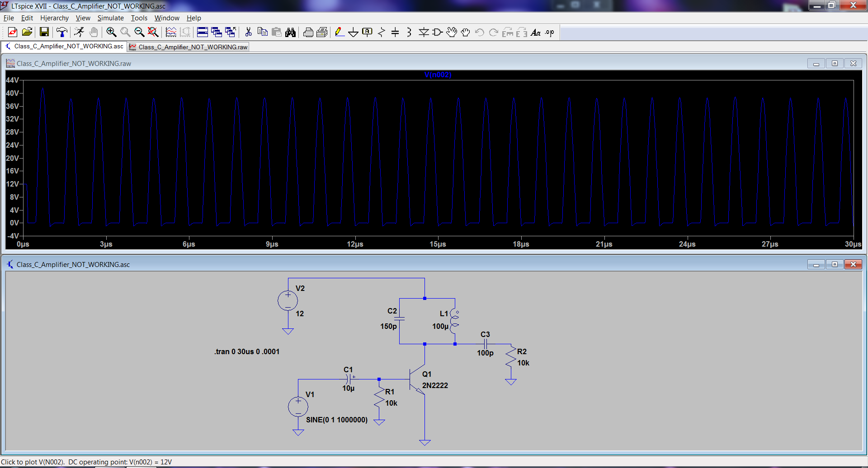Screen dimensions: 868x468
Task: Place a Ground symbol
Action: [x=354, y=32]
